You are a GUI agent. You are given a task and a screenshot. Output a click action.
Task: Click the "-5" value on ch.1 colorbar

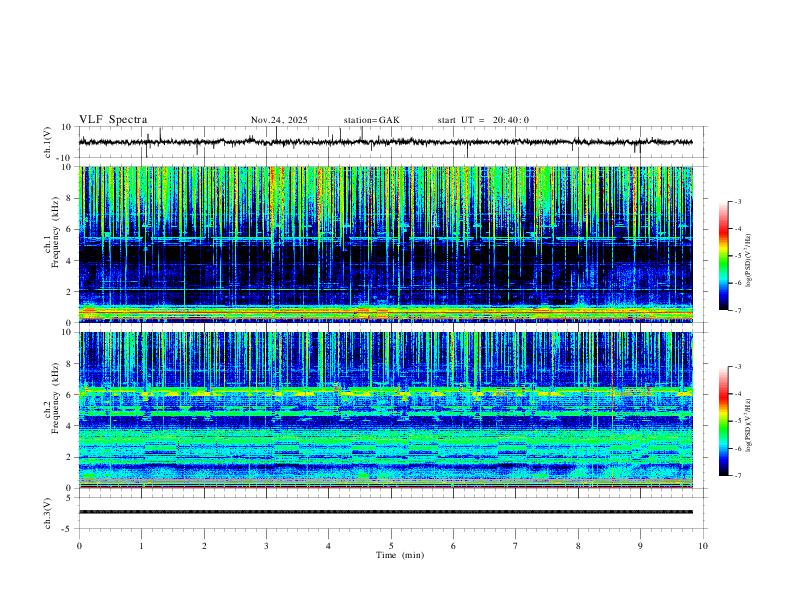pos(737,256)
